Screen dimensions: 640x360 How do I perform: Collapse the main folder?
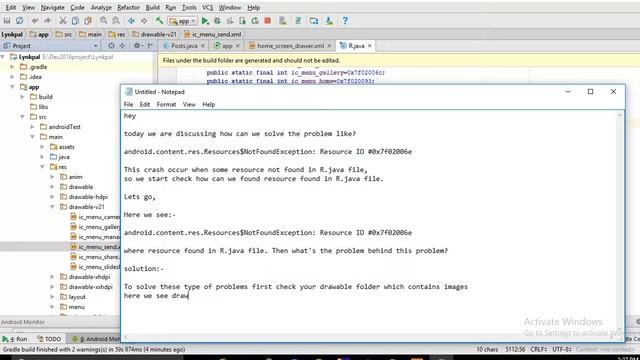tap(32, 137)
